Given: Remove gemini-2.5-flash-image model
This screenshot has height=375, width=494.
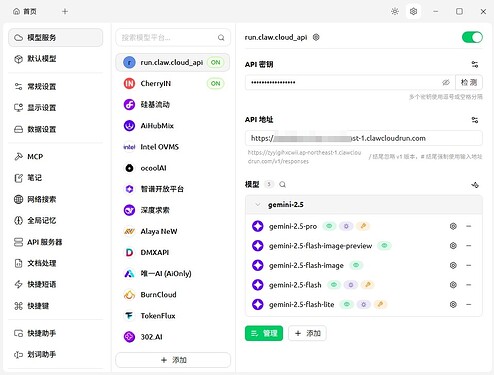Looking at the screenshot, I should pyautogui.click(x=469, y=265).
